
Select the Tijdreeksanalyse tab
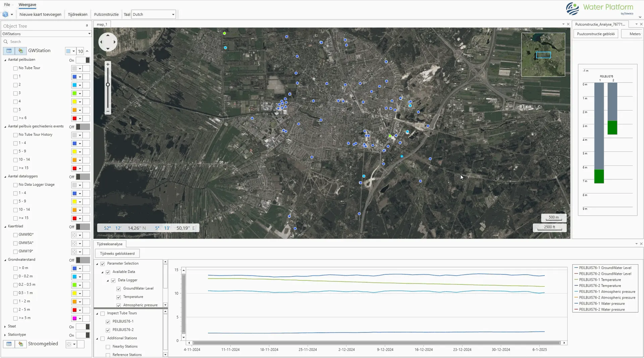110,244
